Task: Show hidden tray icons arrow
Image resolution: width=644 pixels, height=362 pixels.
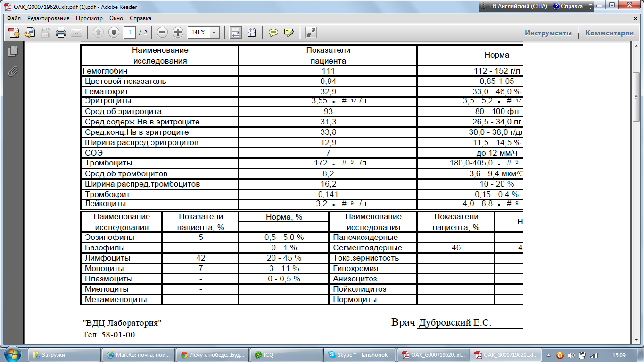Action: click(x=549, y=355)
